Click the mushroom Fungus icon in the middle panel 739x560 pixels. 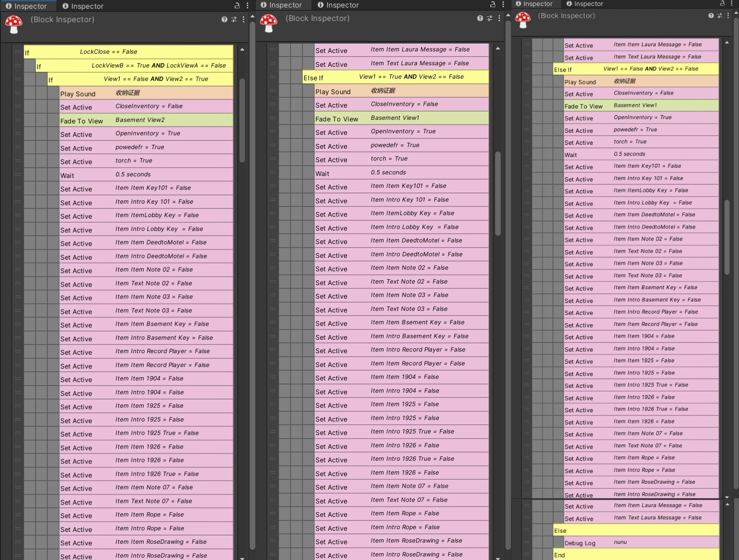pyautogui.click(x=269, y=23)
